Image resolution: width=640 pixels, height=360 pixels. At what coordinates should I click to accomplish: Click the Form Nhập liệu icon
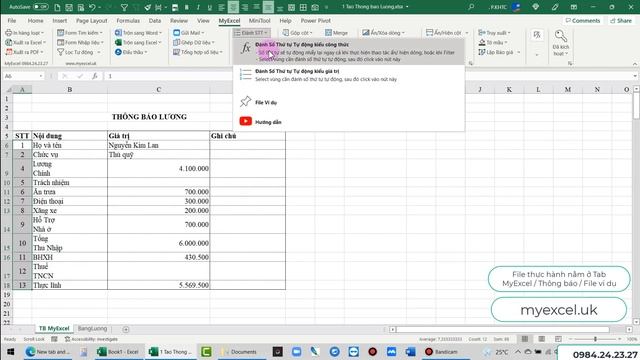coord(60,42)
